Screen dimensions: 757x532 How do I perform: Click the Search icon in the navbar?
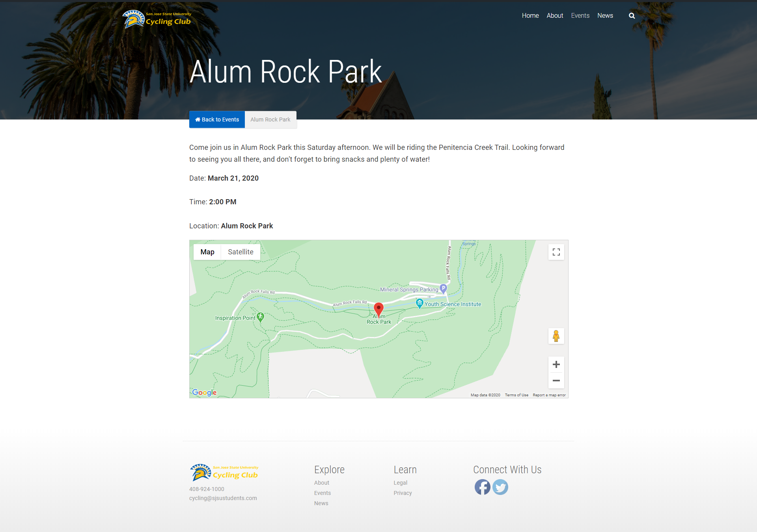click(x=632, y=15)
